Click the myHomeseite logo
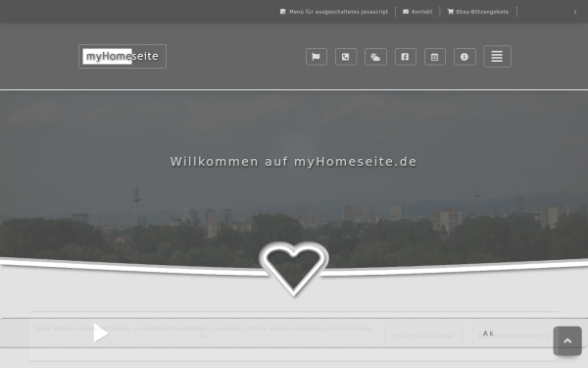 [x=122, y=56]
